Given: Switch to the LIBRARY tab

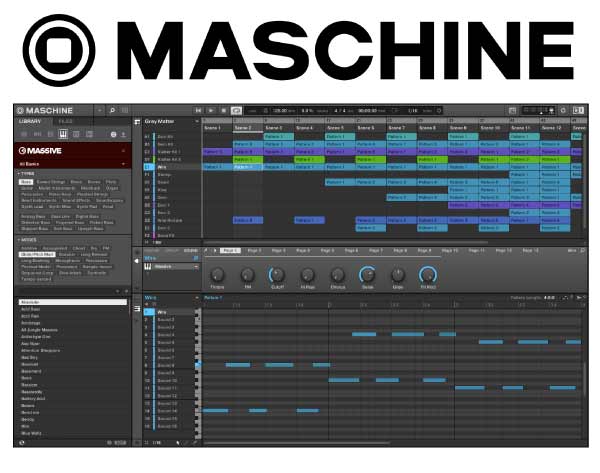Looking at the screenshot, I should (30, 121).
